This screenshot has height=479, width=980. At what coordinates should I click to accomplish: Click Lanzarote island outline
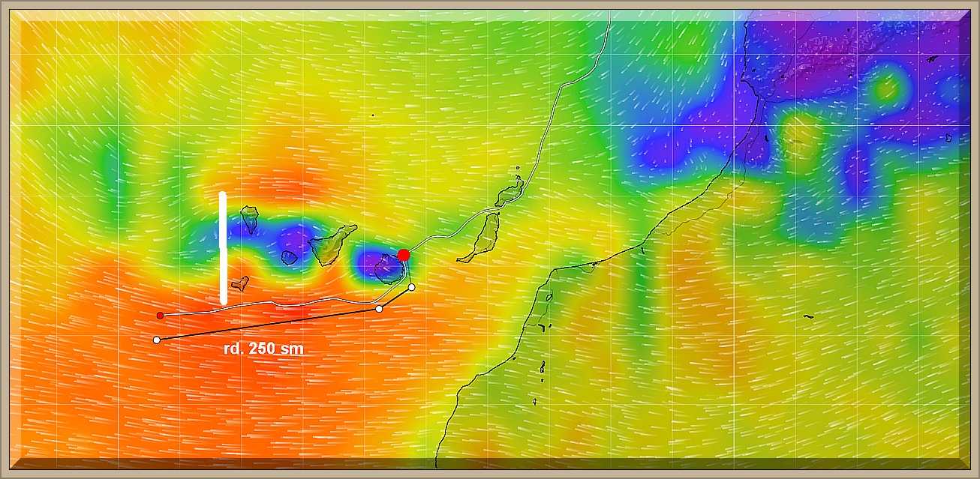click(x=510, y=191)
